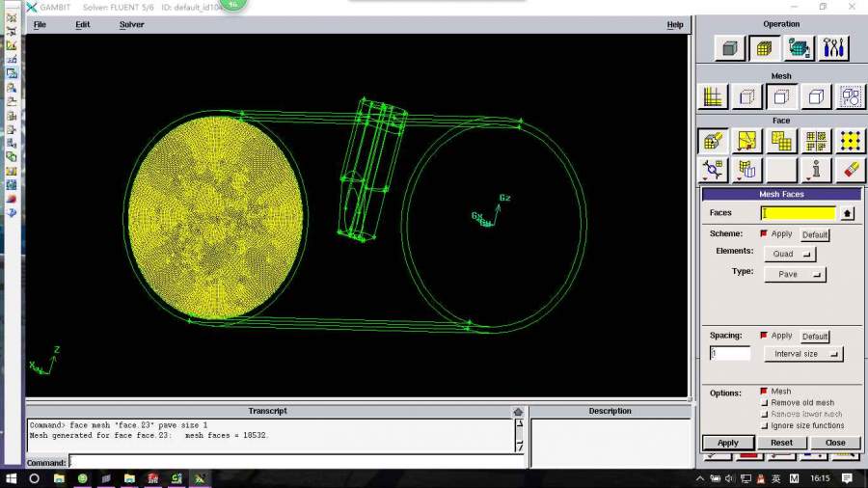Image resolution: width=868 pixels, height=488 pixels.
Task: Click the yellow Faces selection field
Action: (x=799, y=213)
